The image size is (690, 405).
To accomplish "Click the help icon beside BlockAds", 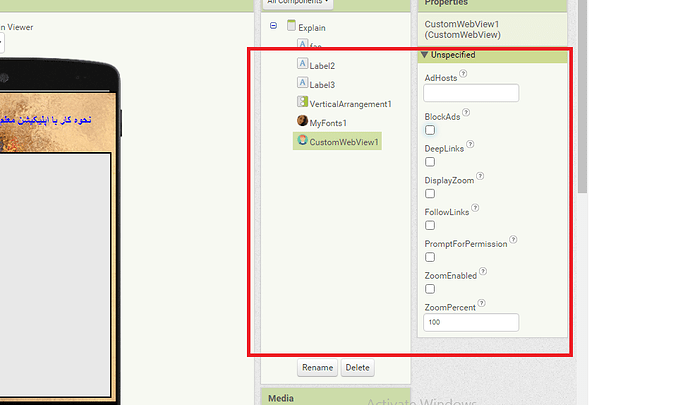I will click(x=466, y=114).
